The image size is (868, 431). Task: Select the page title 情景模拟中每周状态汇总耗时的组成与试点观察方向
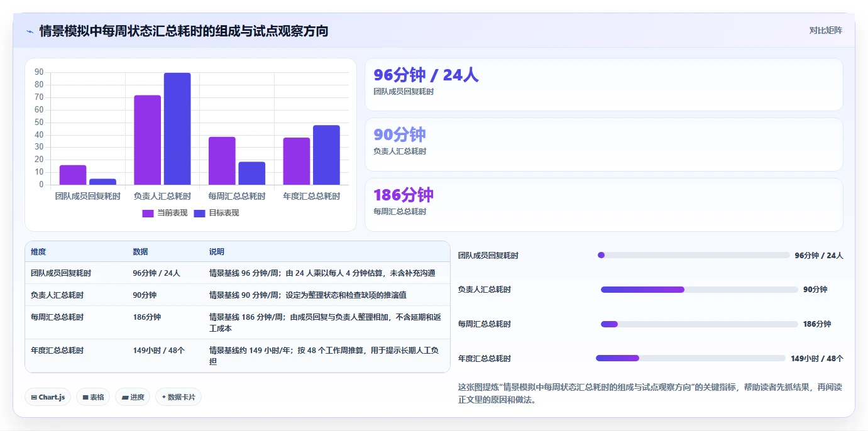[x=184, y=31]
